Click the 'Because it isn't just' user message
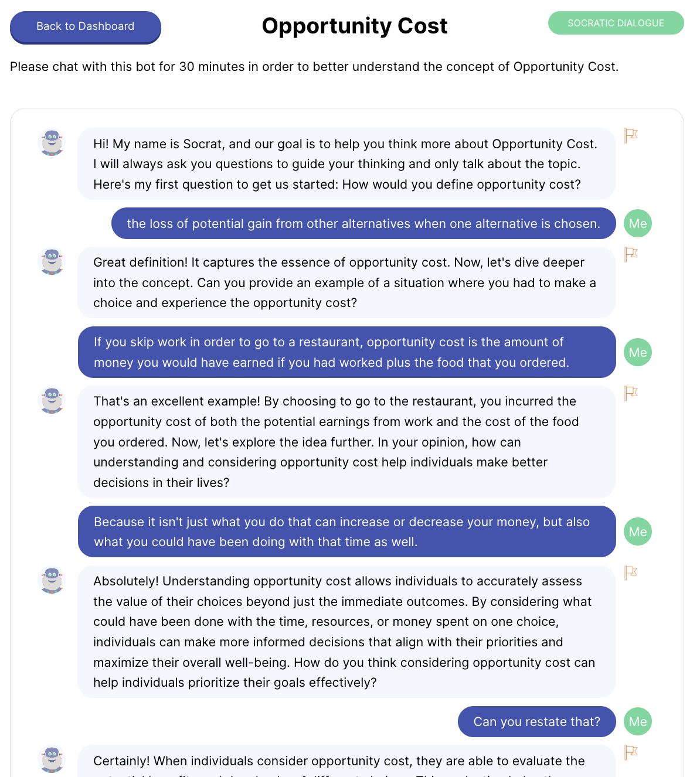Screen dimensions: 700x777 [346, 531]
